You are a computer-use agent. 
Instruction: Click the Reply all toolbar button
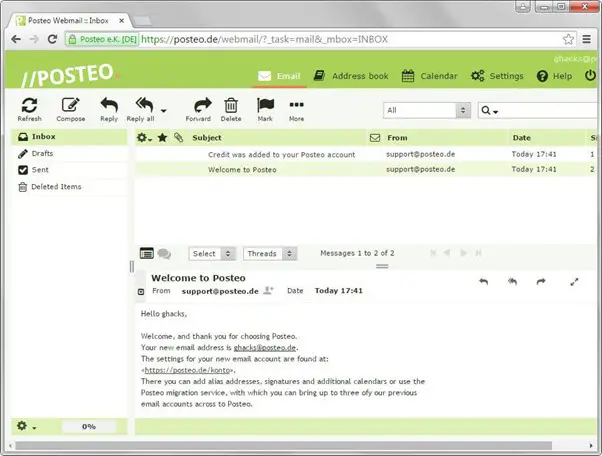[x=141, y=110]
